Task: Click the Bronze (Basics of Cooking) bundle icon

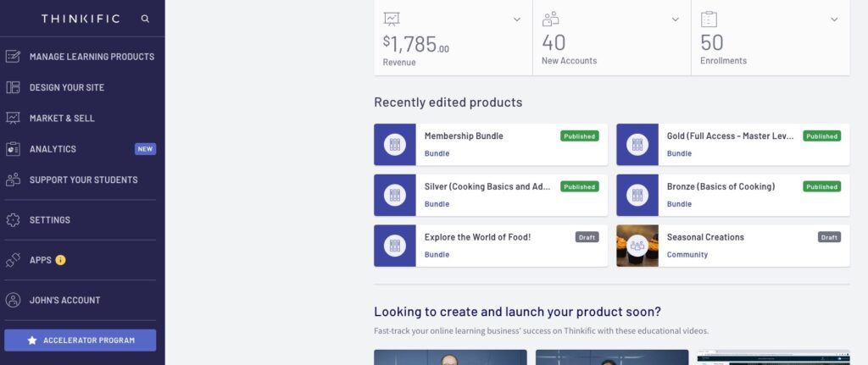Action: pyautogui.click(x=637, y=196)
